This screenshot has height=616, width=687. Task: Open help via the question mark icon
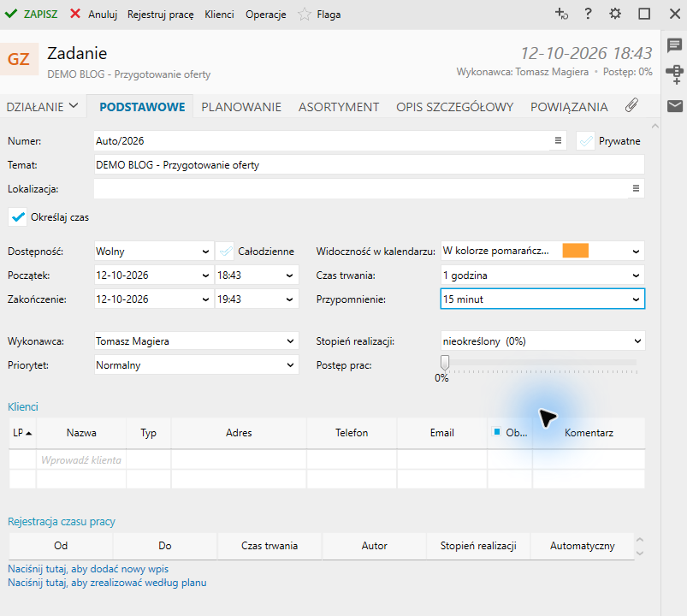pyautogui.click(x=588, y=14)
